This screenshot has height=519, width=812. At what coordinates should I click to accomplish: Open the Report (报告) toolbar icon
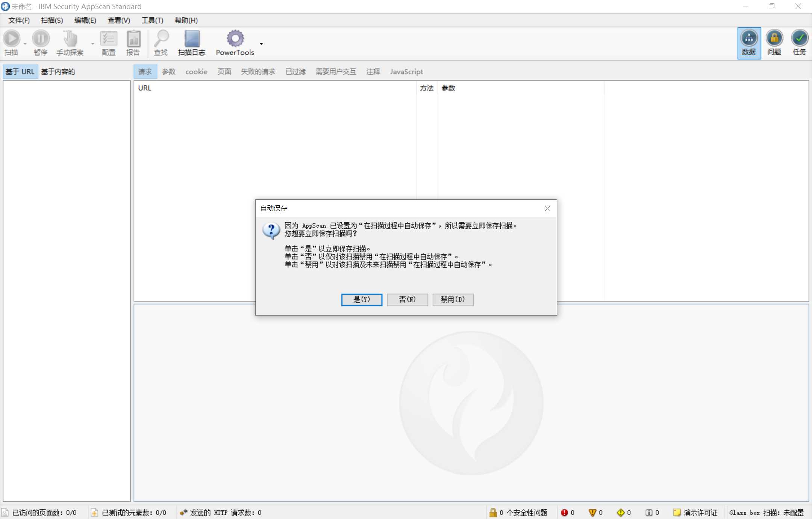click(x=133, y=38)
